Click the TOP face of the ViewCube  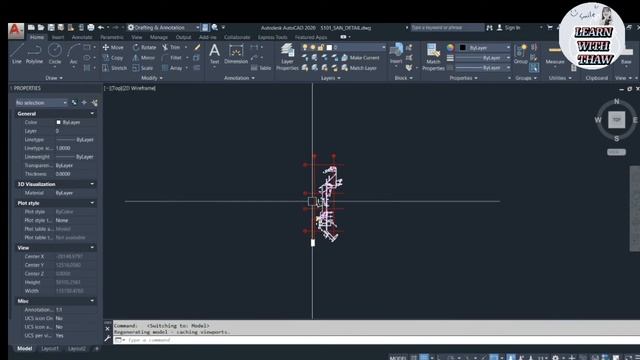616,120
